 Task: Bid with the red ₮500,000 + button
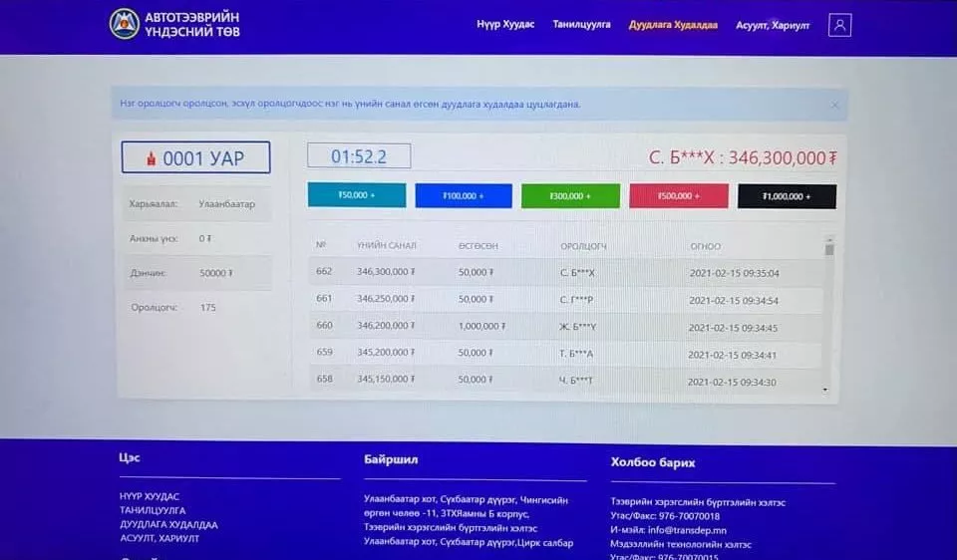[679, 196]
